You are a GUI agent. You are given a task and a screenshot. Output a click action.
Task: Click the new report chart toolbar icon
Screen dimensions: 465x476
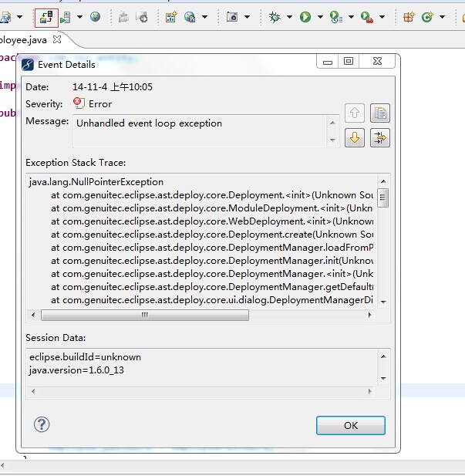[171, 17]
